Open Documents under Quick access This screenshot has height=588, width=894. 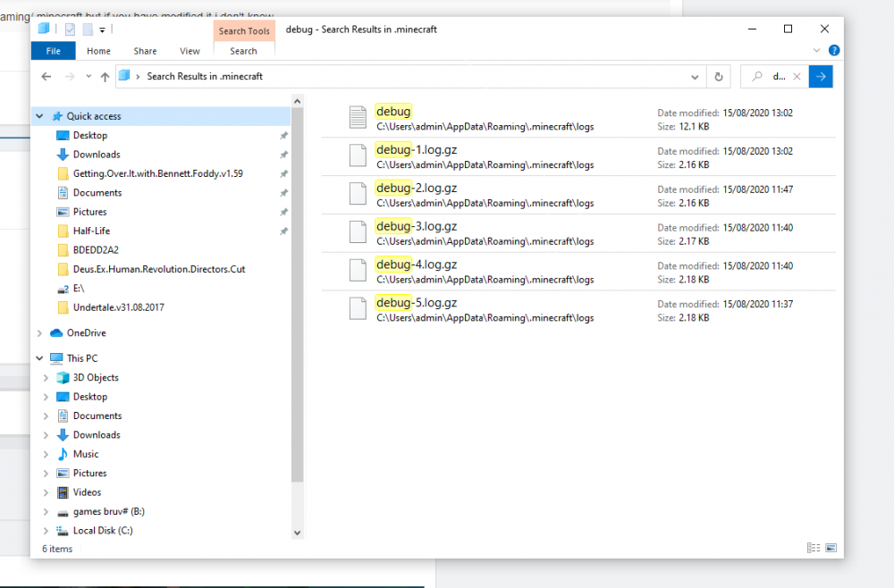coord(97,193)
